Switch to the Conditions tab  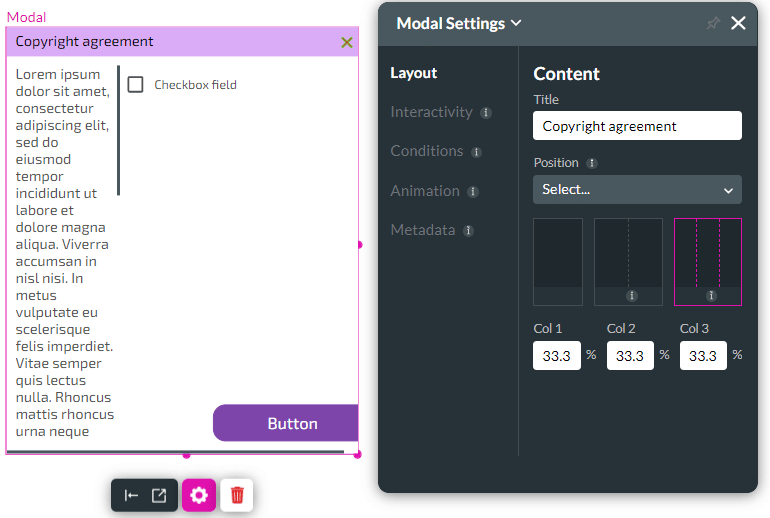pos(427,151)
